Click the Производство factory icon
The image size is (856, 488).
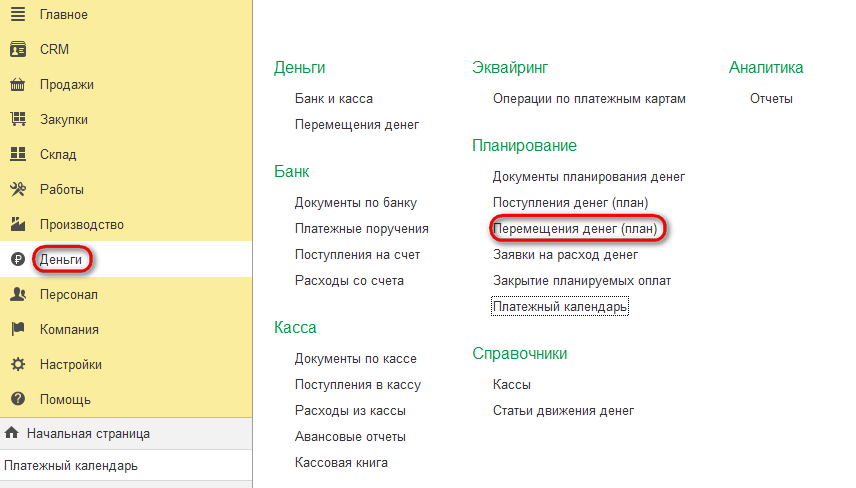18,224
